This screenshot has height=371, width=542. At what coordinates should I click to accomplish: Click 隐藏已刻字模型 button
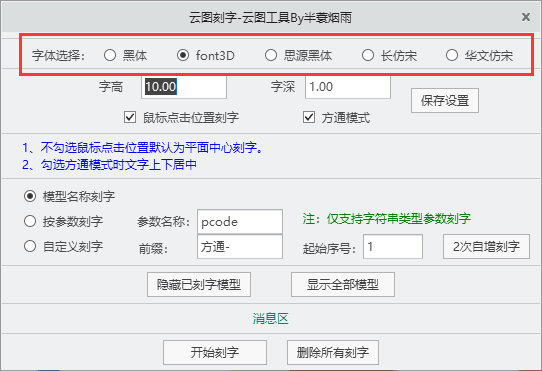199,285
